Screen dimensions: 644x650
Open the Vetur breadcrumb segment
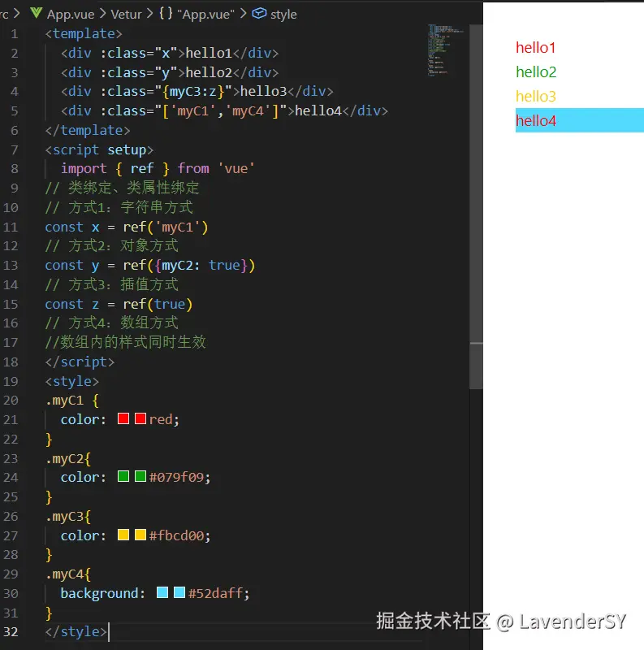pos(126,14)
